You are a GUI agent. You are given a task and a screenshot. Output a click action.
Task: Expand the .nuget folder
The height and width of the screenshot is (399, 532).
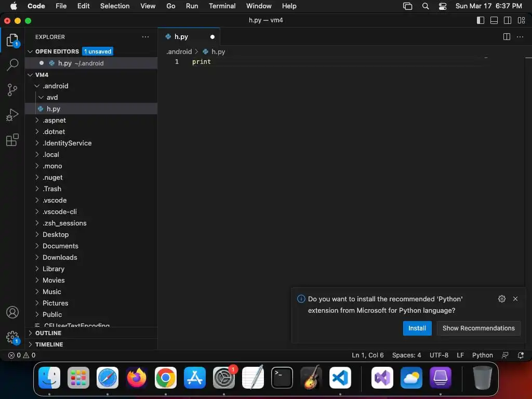coord(37,177)
